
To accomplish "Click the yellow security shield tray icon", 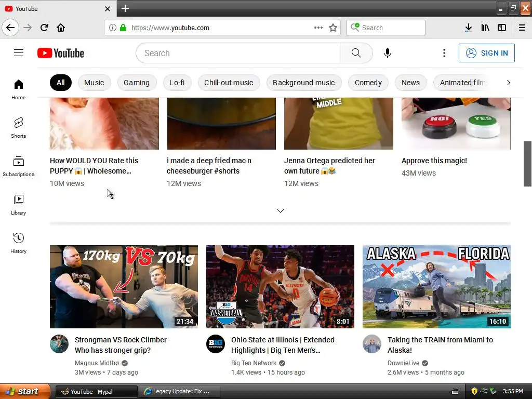I will click(x=474, y=391).
